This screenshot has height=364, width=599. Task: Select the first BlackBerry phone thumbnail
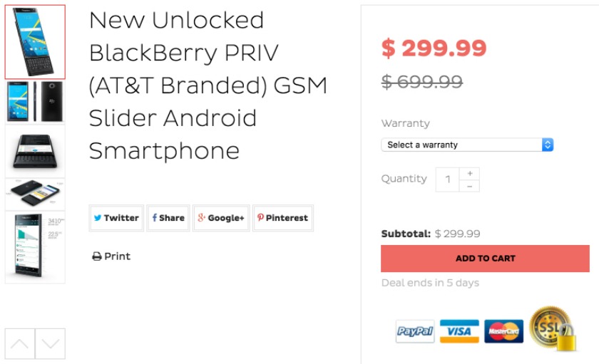click(x=35, y=42)
